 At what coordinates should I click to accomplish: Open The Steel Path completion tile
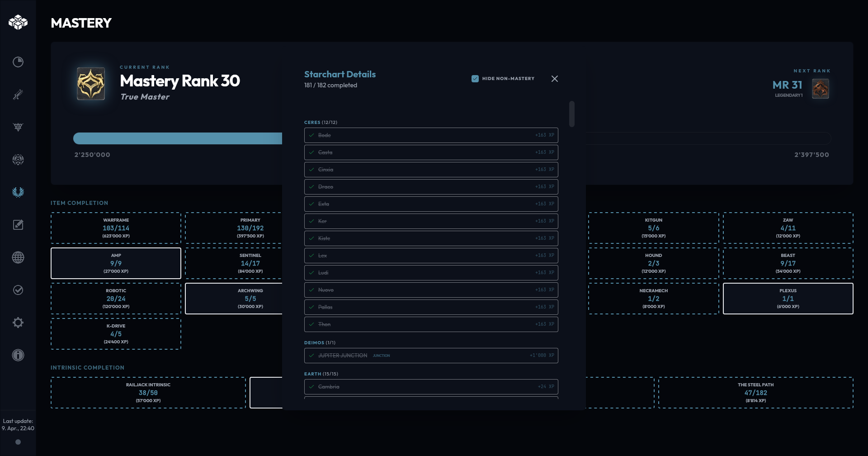click(x=755, y=393)
